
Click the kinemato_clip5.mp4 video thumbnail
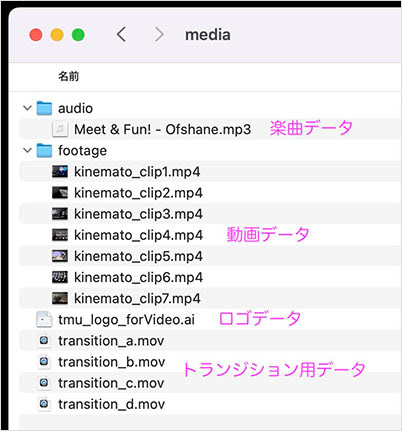tap(60, 256)
